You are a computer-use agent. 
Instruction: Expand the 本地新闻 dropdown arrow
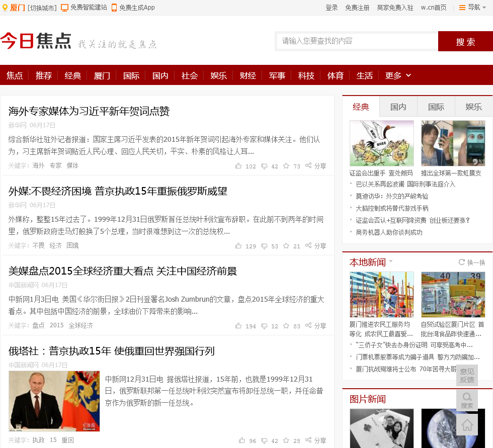click(391, 261)
